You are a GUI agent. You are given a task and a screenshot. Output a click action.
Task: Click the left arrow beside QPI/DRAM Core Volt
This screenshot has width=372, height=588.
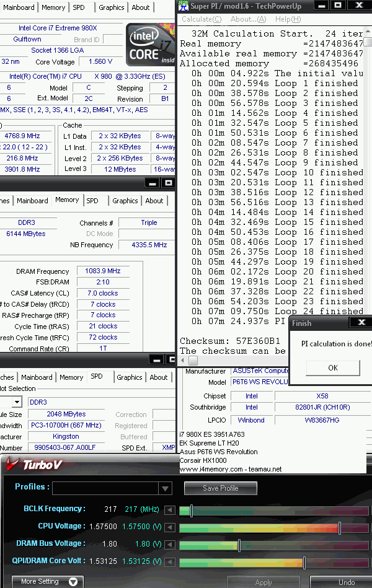(170, 562)
